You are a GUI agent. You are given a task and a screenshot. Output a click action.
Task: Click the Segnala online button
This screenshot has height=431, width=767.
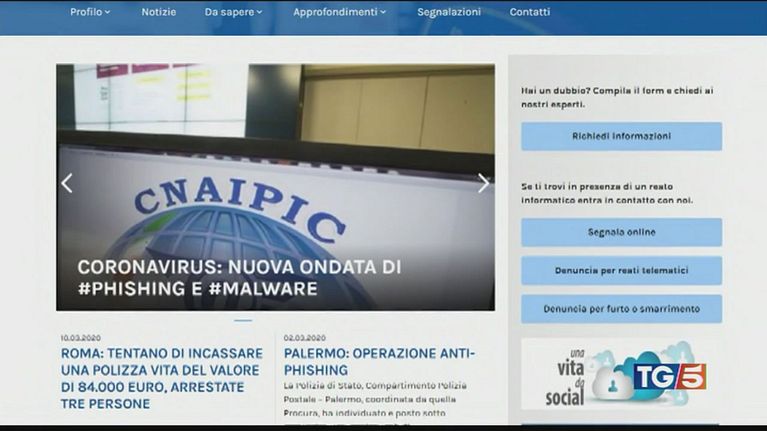[x=621, y=232]
